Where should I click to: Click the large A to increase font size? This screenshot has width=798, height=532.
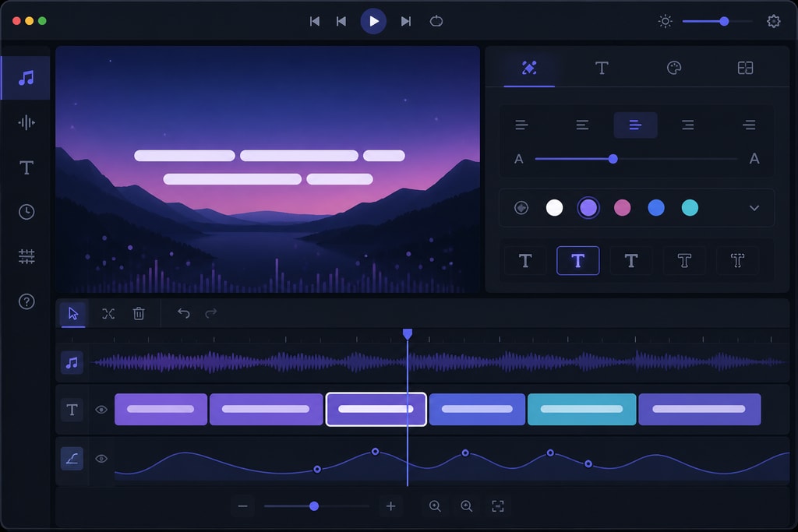(754, 159)
